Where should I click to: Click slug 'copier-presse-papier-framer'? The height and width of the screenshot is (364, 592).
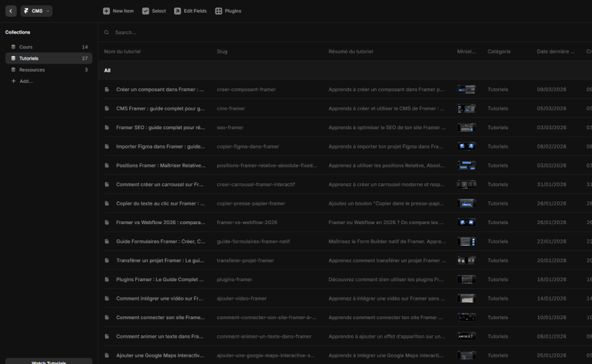pyautogui.click(x=250, y=203)
